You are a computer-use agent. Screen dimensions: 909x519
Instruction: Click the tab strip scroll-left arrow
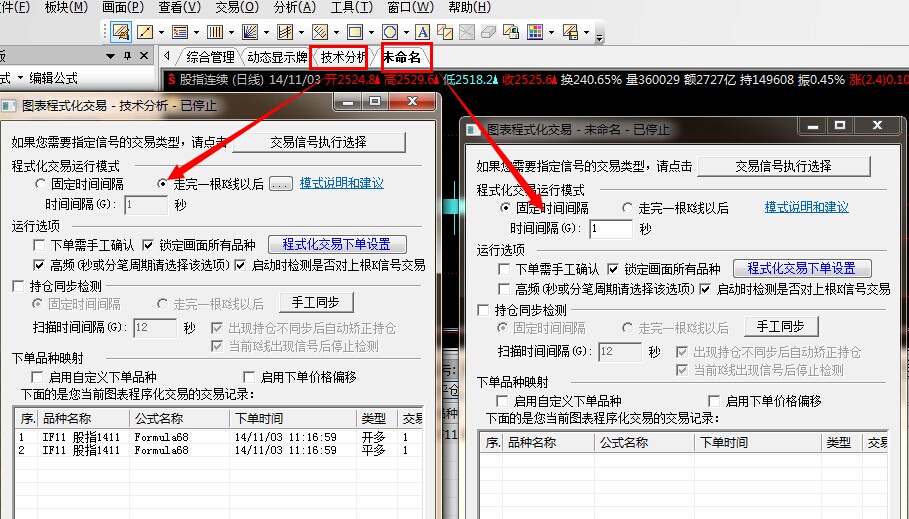(167, 56)
